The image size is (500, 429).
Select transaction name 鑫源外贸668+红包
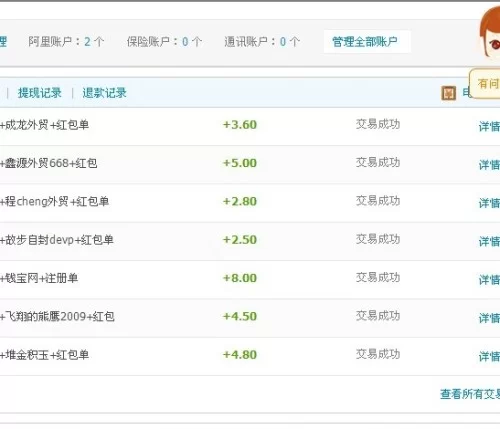[x=49, y=163]
